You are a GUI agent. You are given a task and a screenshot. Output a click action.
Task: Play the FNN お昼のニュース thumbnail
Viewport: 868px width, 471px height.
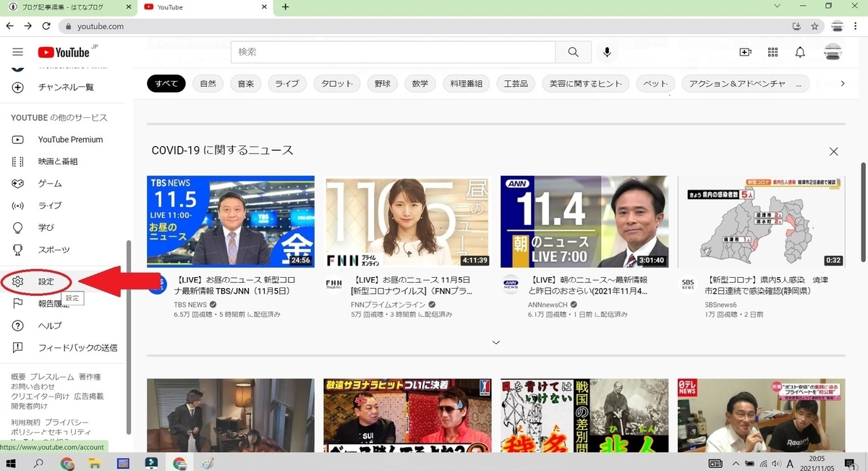point(409,221)
